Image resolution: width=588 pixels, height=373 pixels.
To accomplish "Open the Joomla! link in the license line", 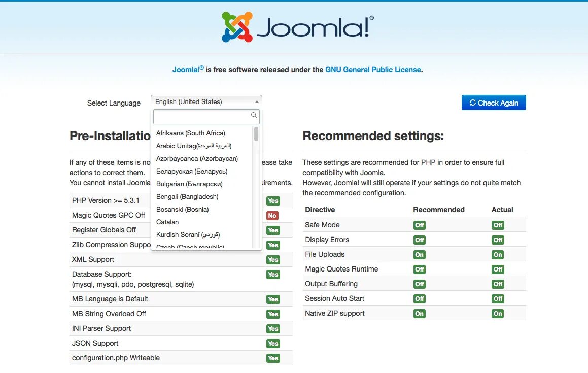I will click(188, 69).
